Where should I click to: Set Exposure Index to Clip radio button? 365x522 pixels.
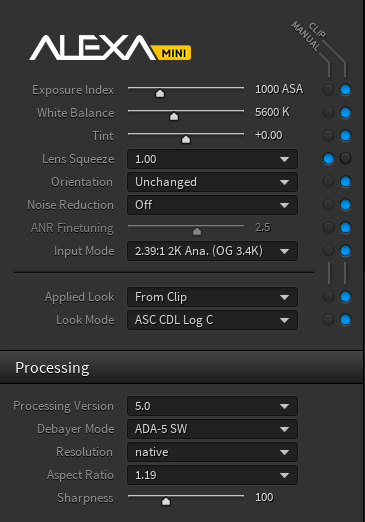[345, 89]
